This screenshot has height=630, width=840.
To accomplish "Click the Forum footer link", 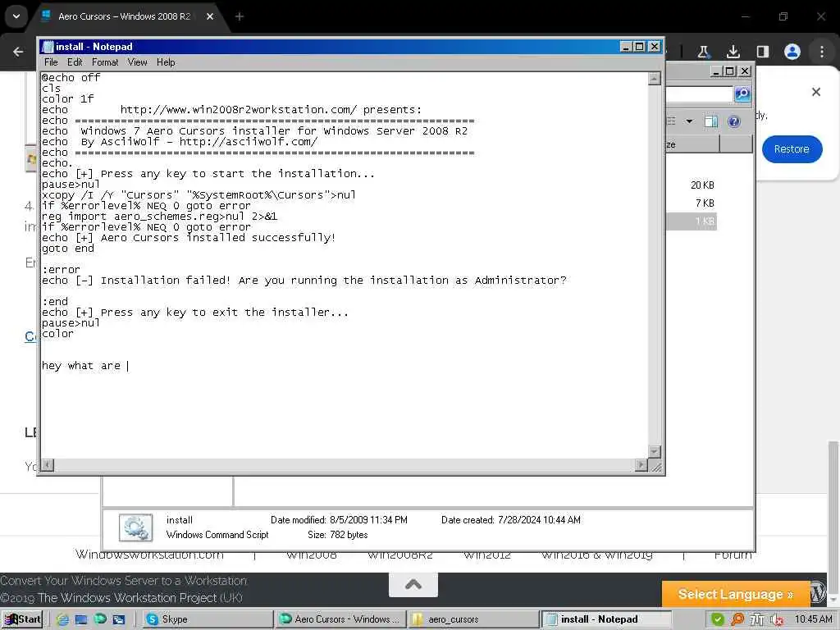I will [x=733, y=555].
